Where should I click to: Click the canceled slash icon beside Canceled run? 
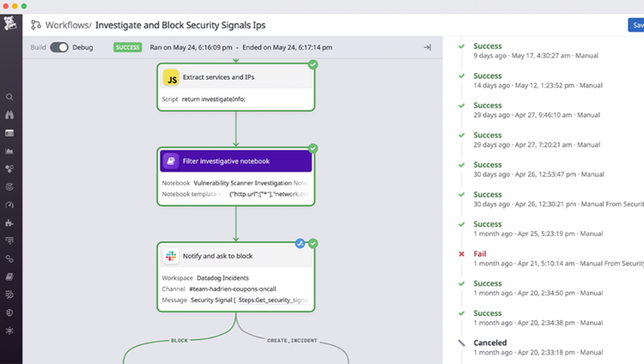(x=462, y=343)
